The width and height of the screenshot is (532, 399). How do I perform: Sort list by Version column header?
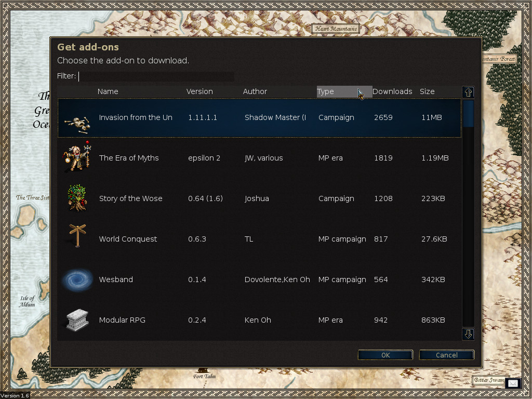[199, 91]
